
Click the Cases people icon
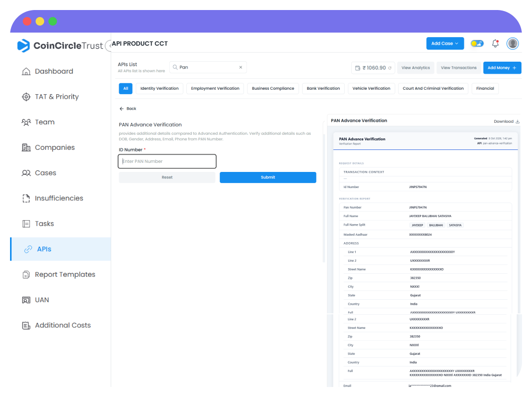coord(26,173)
